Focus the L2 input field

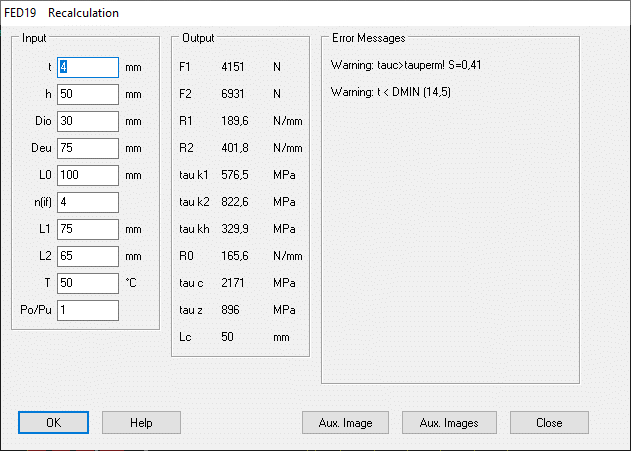point(88,256)
